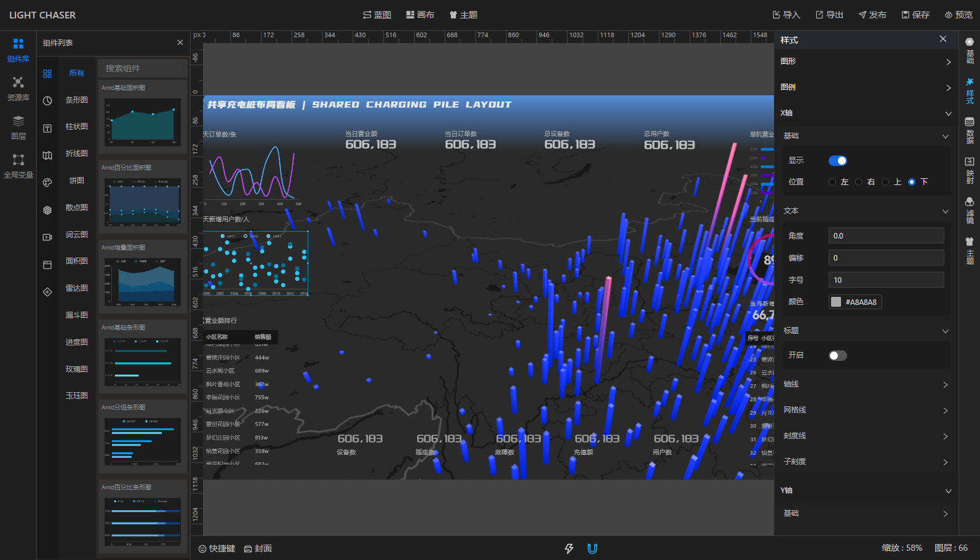The width and height of the screenshot is (980, 560).
Task: Enable the 标题 开启 switch
Action: pyautogui.click(x=838, y=355)
